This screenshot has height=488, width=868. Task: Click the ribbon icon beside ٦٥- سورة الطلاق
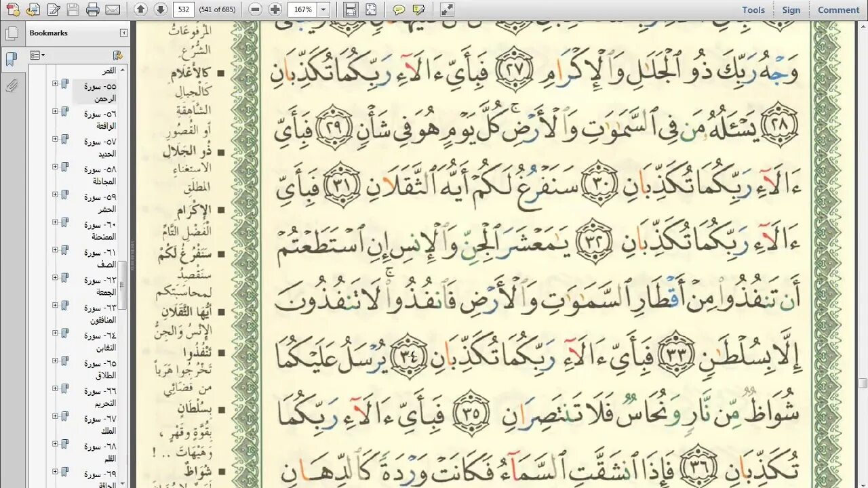[65, 362]
